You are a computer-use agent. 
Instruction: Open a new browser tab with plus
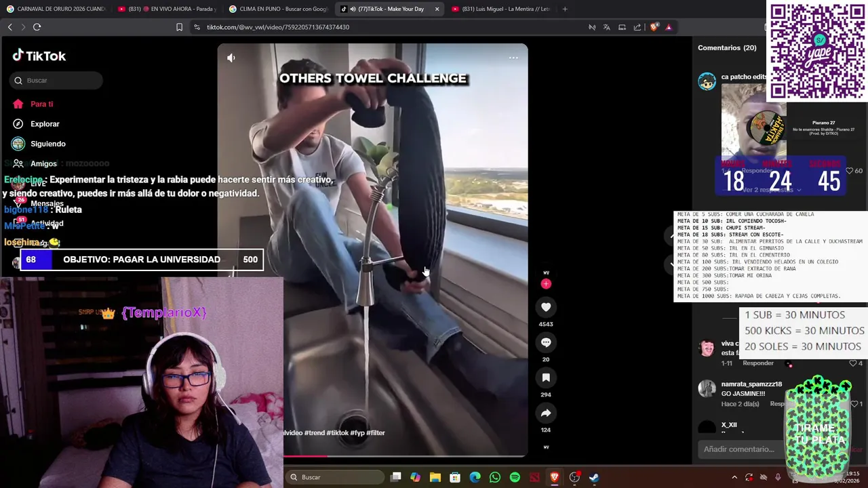[x=565, y=9]
